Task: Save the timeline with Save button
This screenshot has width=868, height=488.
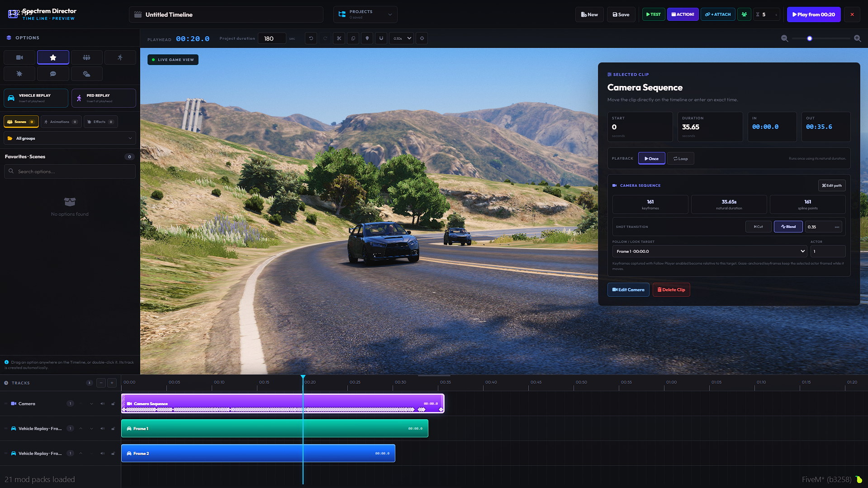Action: coord(621,14)
